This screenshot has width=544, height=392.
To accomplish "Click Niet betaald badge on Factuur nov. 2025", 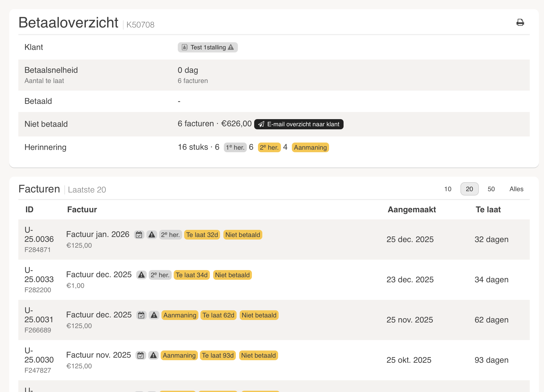I will point(258,355).
